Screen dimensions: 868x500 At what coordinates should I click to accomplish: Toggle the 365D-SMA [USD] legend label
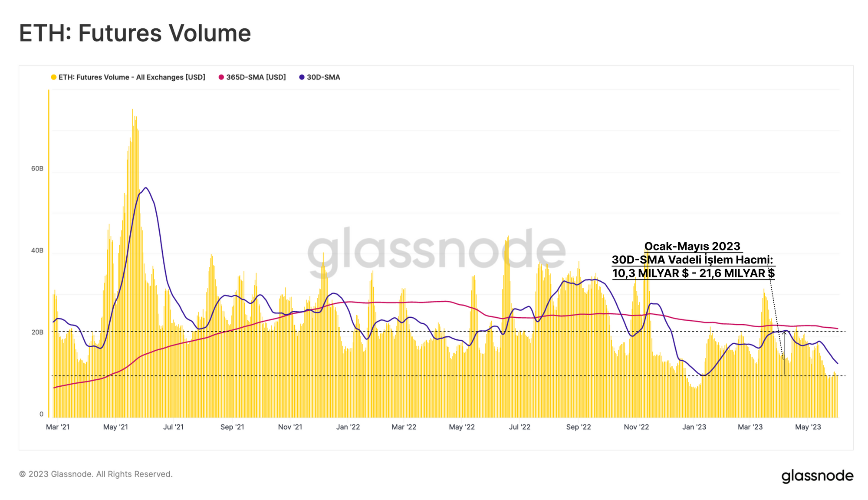[256, 77]
